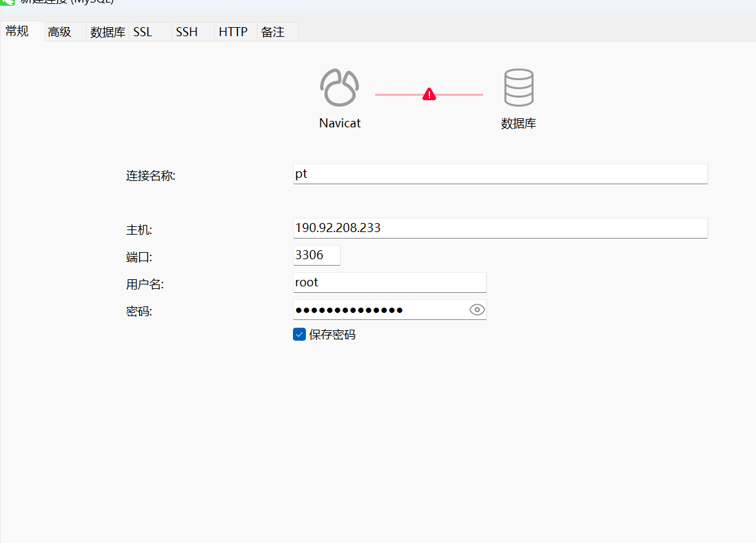Viewport: 756px width, 543px height.
Task: Click the Navicat app icon in title bar
Action: (8, 2)
